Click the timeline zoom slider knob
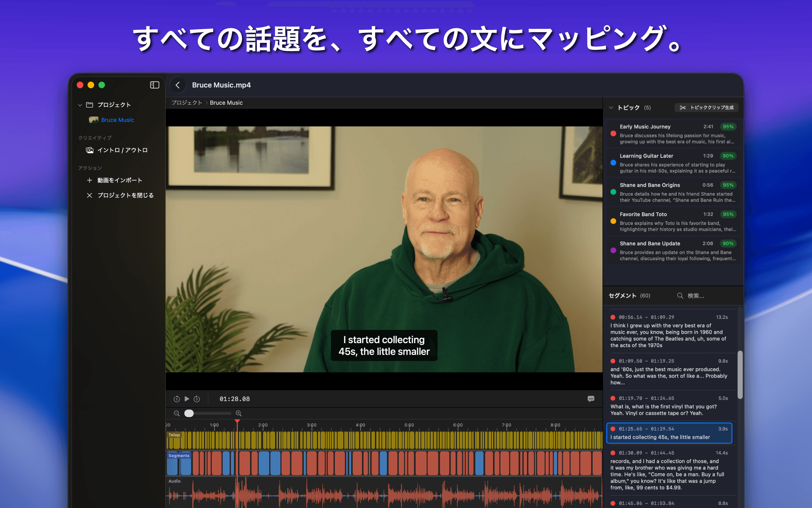 189,413
